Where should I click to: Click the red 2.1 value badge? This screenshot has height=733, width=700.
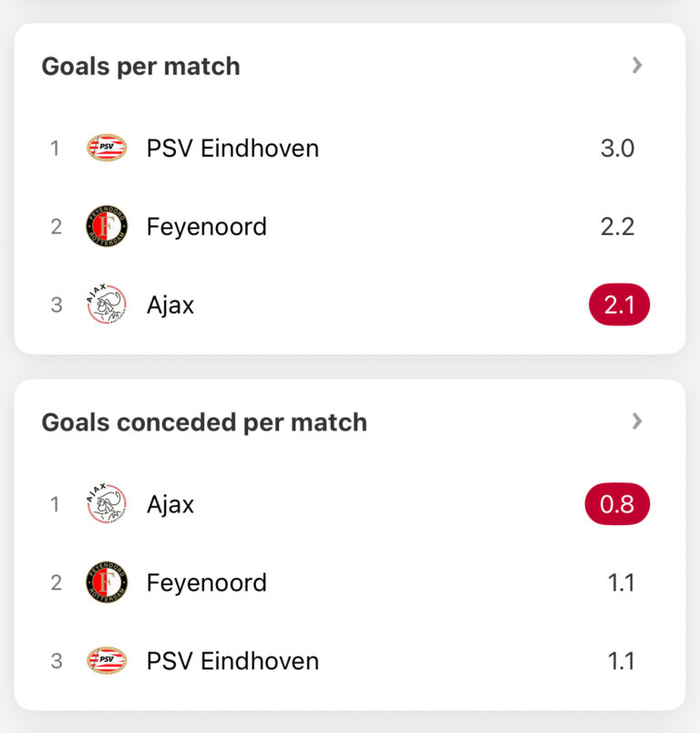(x=619, y=305)
